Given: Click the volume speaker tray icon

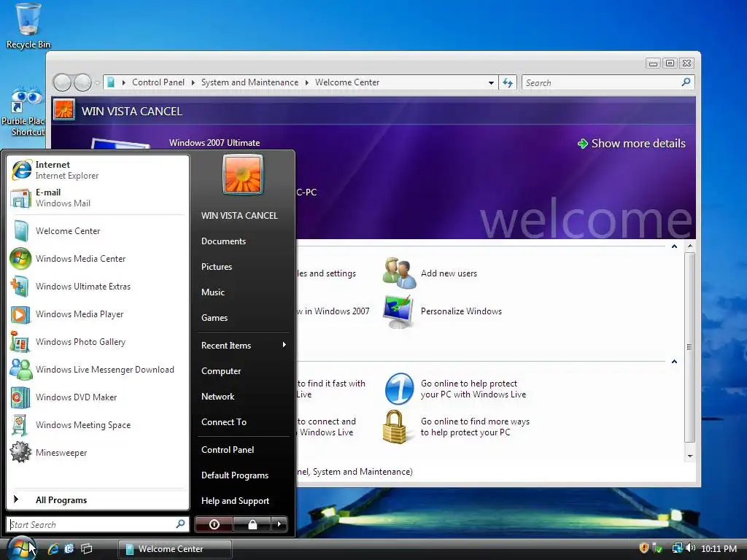Looking at the screenshot, I should [x=691, y=548].
